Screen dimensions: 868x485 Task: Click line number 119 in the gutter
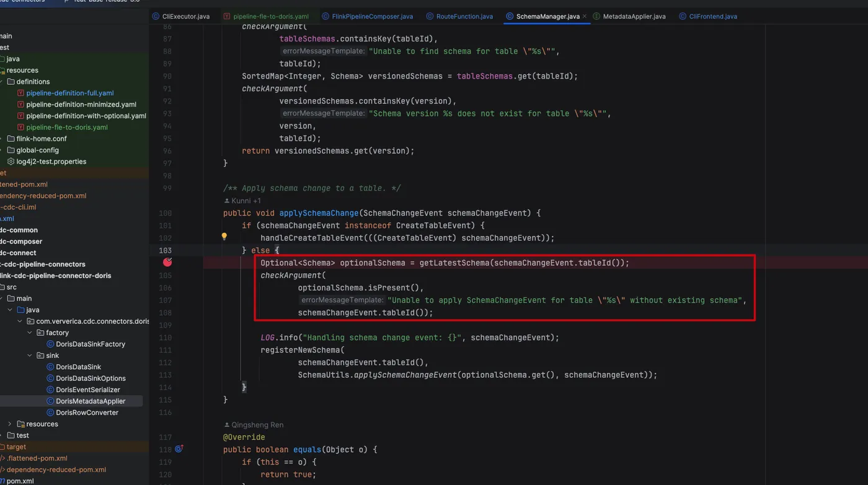pos(166,462)
